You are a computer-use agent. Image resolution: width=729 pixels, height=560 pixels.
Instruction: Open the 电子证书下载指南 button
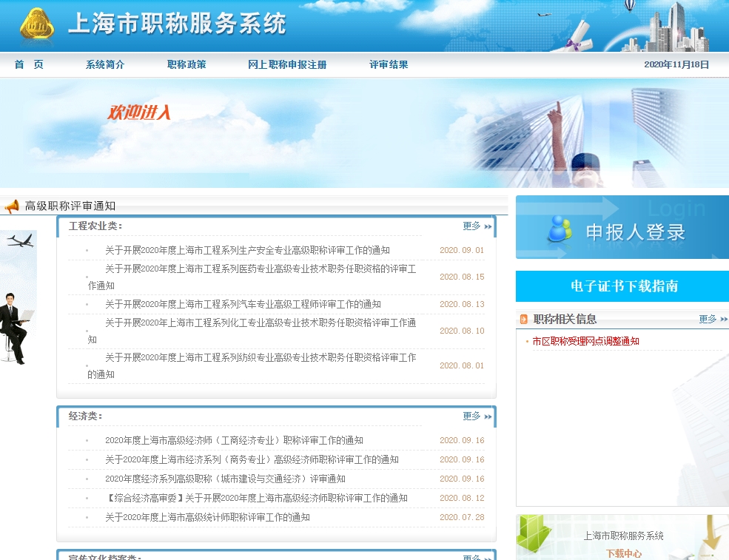pos(622,286)
